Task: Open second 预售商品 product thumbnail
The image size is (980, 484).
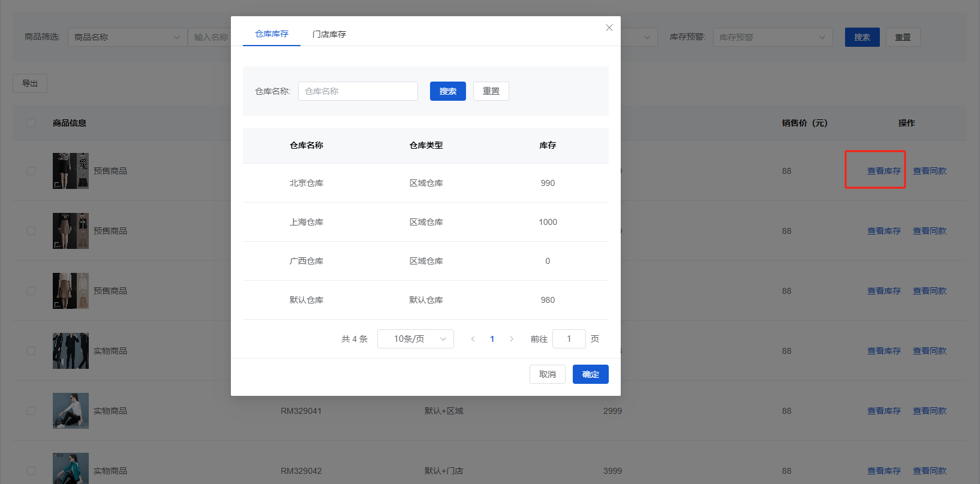Action: point(71,231)
